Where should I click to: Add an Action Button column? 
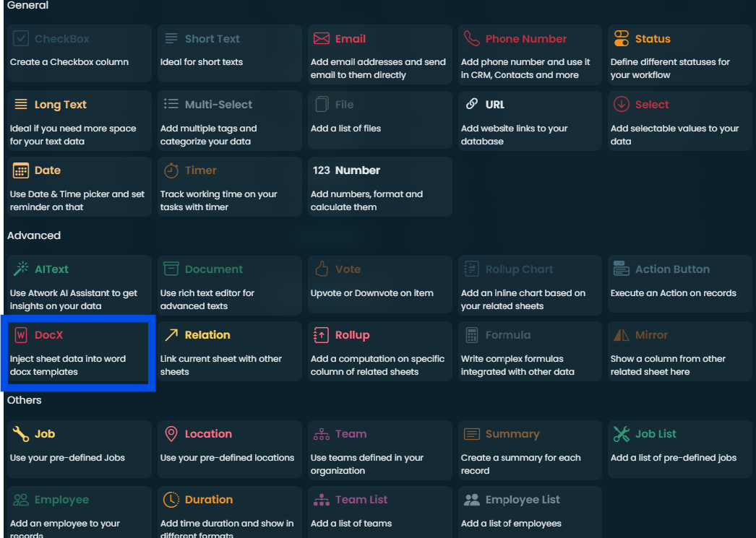(680, 285)
